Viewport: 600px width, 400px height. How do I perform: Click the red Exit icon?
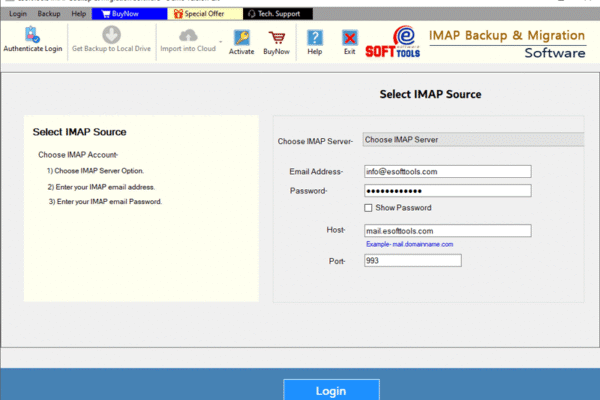click(x=349, y=38)
